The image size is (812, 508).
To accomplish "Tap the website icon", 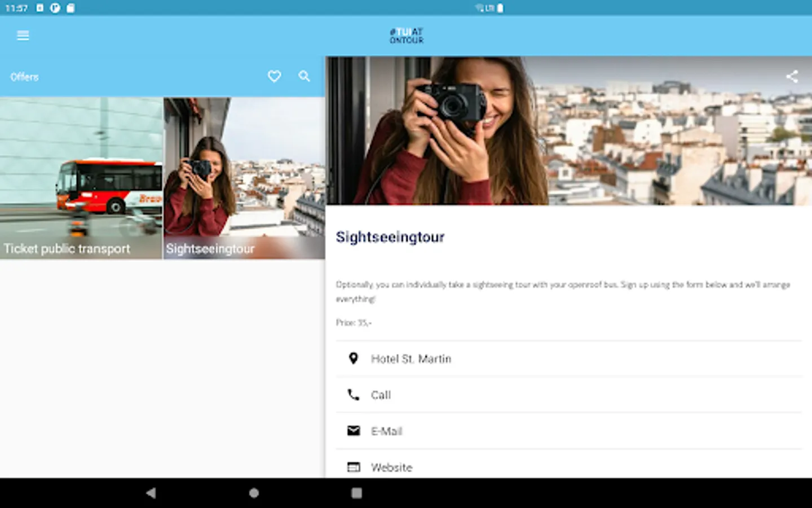I will pos(353,467).
